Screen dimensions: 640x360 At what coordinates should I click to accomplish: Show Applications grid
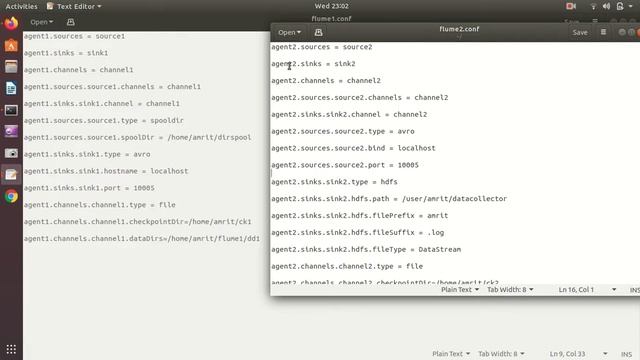11,349
